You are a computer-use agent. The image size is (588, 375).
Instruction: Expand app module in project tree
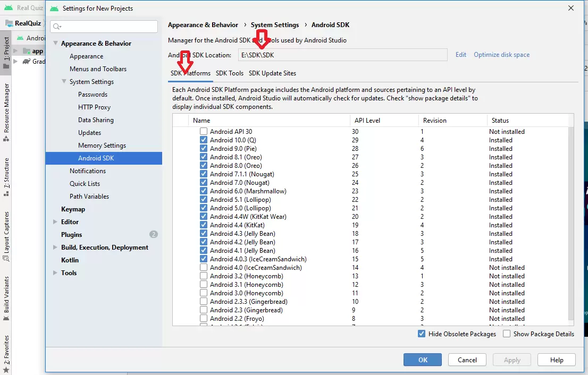click(x=15, y=51)
